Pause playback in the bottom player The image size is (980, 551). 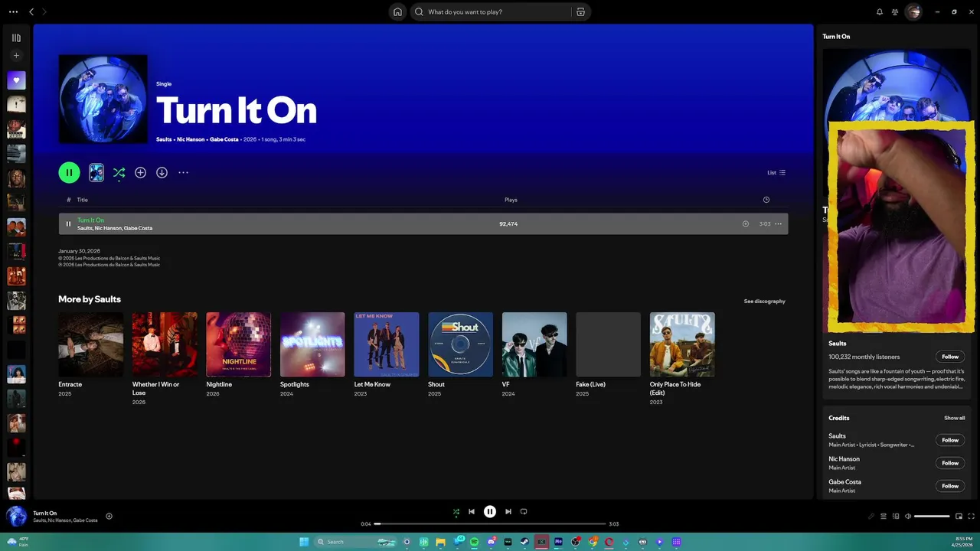(490, 512)
